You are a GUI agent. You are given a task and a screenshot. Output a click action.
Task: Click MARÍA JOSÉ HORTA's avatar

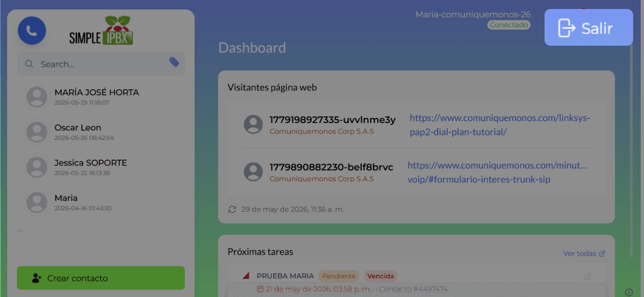click(36, 97)
